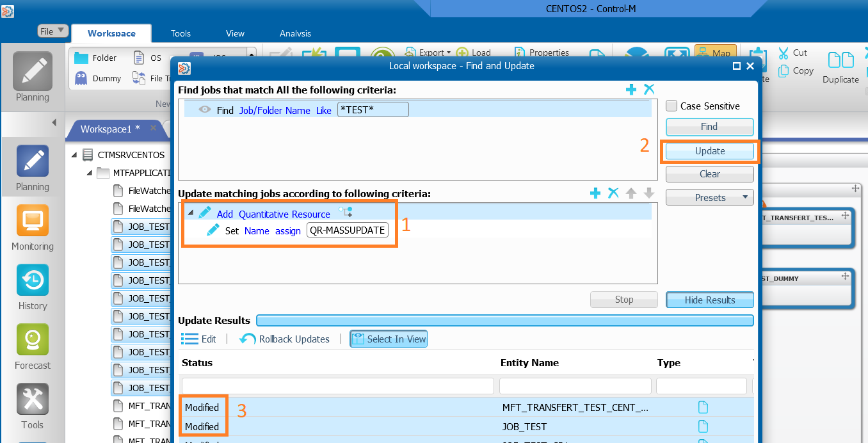Click the QR-MASSUPDATE value field
This screenshot has height=443, width=868.
pyautogui.click(x=348, y=230)
